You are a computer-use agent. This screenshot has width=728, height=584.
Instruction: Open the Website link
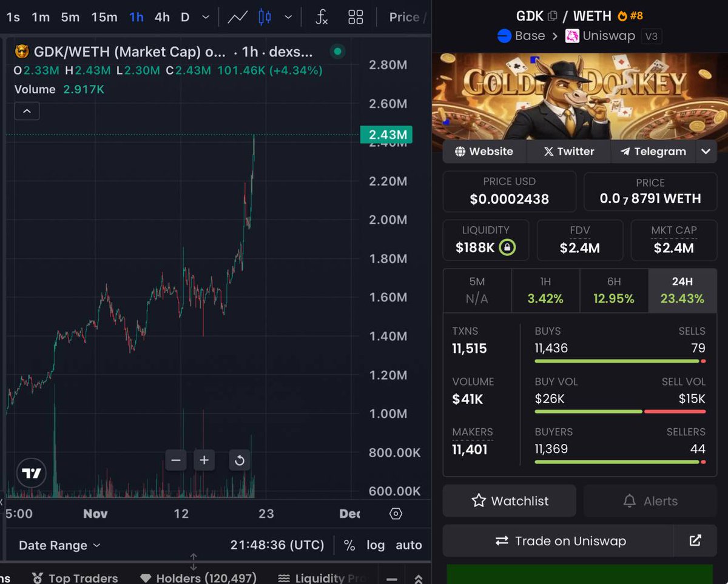click(x=484, y=152)
